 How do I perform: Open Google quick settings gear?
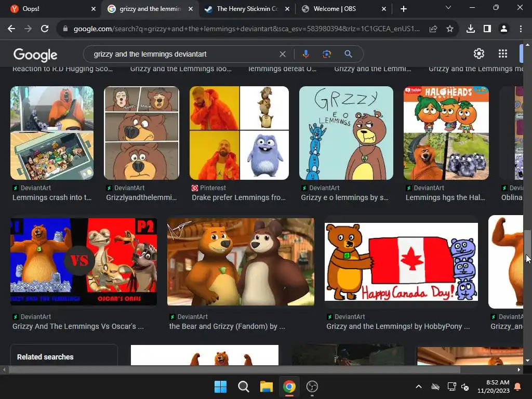click(478, 54)
